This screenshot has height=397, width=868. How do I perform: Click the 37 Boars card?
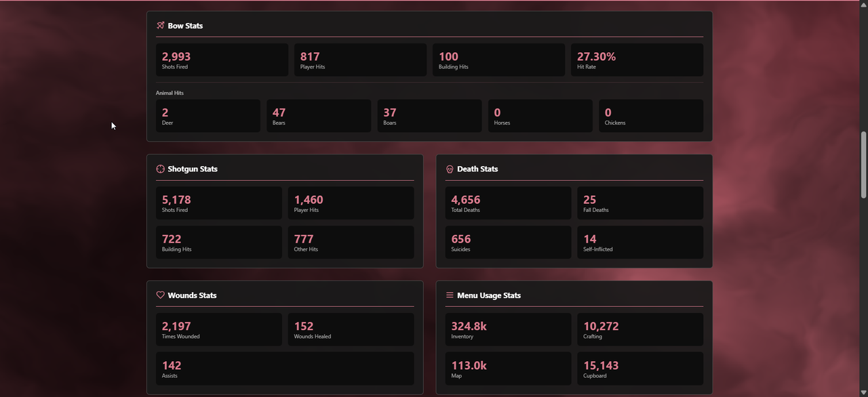click(x=429, y=116)
